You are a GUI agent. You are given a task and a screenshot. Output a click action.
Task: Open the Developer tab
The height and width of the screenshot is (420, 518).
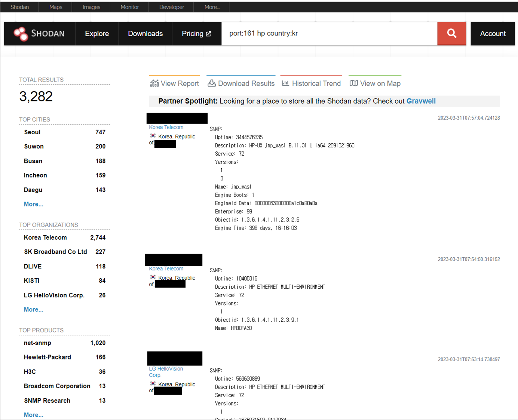pyautogui.click(x=172, y=7)
